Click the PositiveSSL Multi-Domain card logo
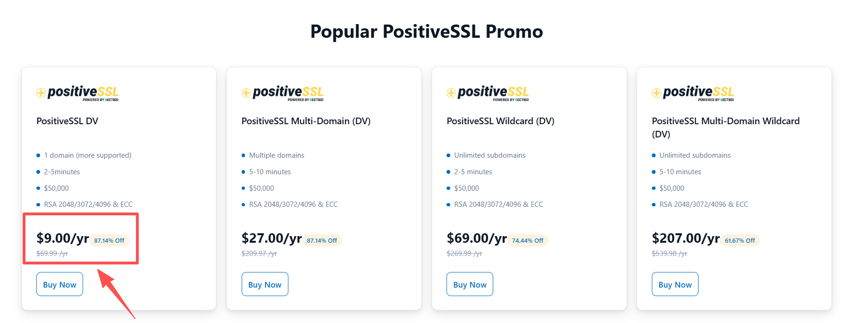Image resolution: width=868 pixels, height=323 pixels. point(283,93)
